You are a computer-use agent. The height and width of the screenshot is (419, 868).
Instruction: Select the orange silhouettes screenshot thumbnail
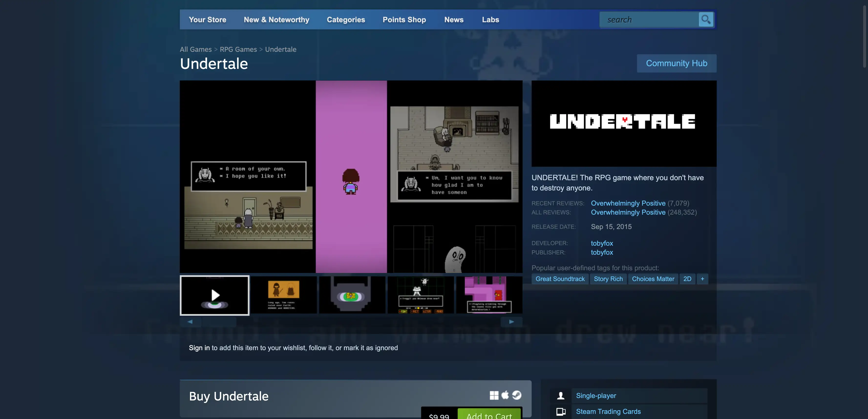click(x=283, y=295)
